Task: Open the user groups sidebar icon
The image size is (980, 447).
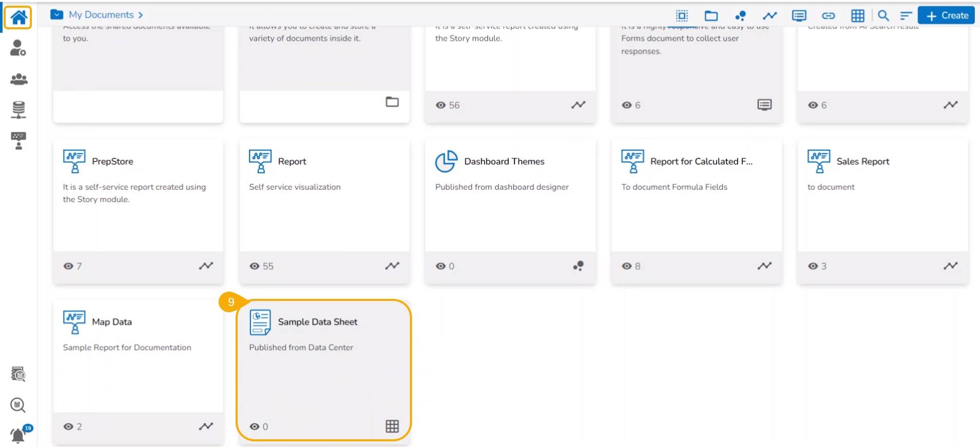Action: 19,79
